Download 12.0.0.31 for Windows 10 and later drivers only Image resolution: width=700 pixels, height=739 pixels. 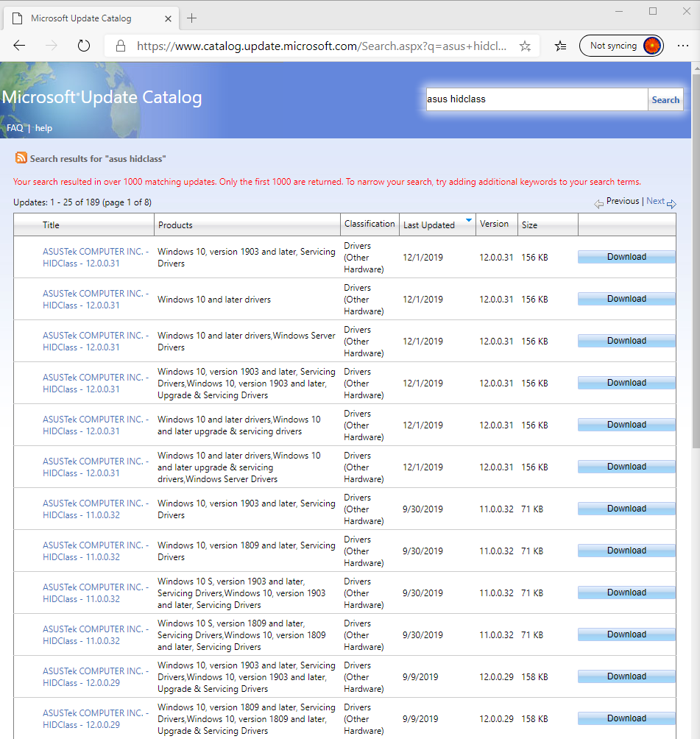626,299
